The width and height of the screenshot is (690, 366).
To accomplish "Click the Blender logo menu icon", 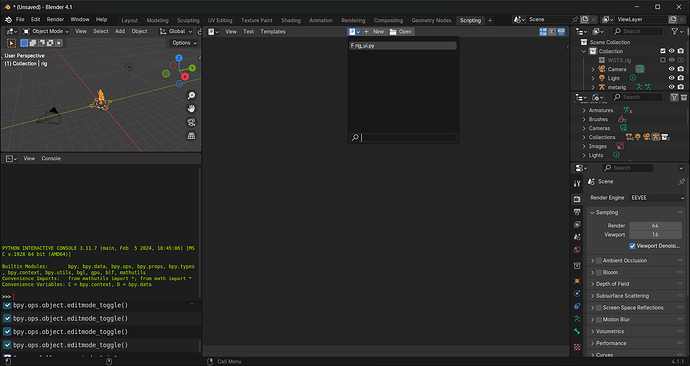I will pyautogui.click(x=8, y=20).
